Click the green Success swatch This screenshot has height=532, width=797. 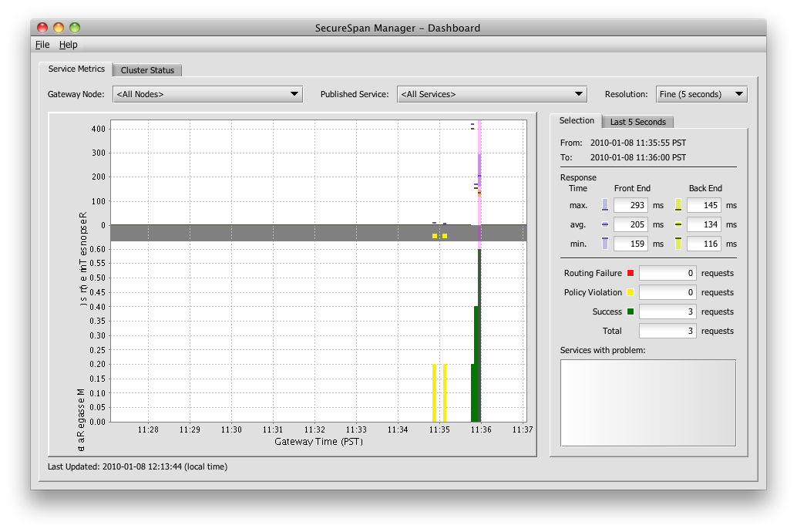click(630, 312)
